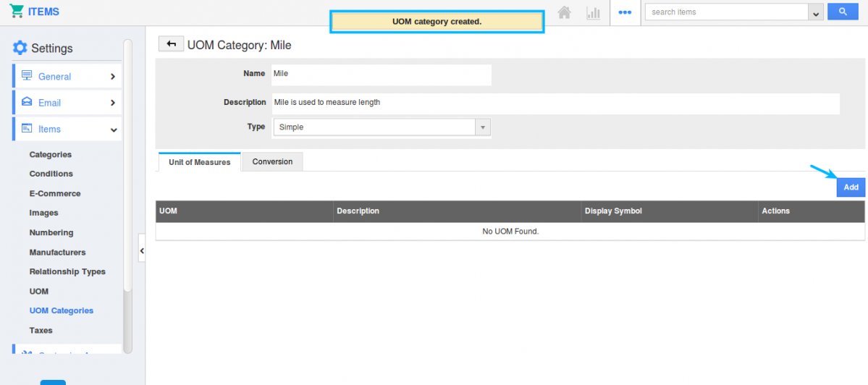
Task: Open the Taxes settings page
Action: 41,330
